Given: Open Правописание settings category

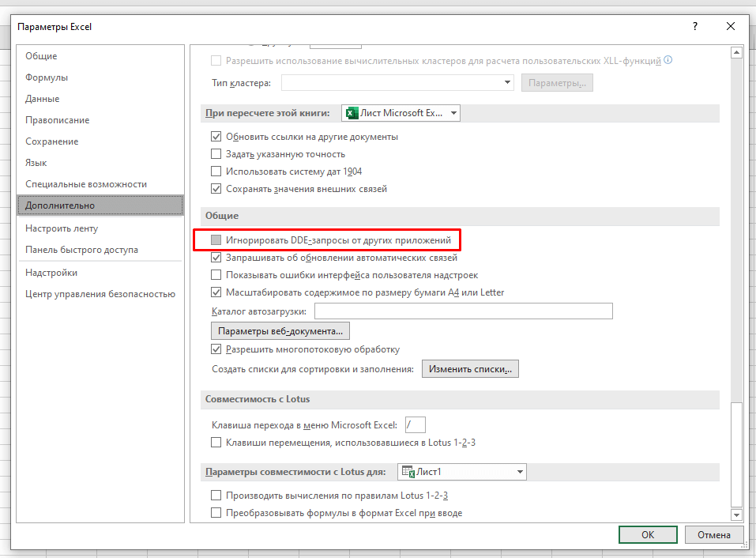Looking at the screenshot, I should click(x=100, y=120).
